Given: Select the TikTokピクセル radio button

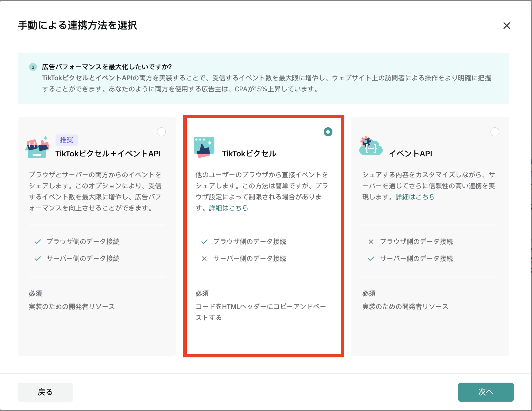Looking at the screenshot, I should 328,132.
